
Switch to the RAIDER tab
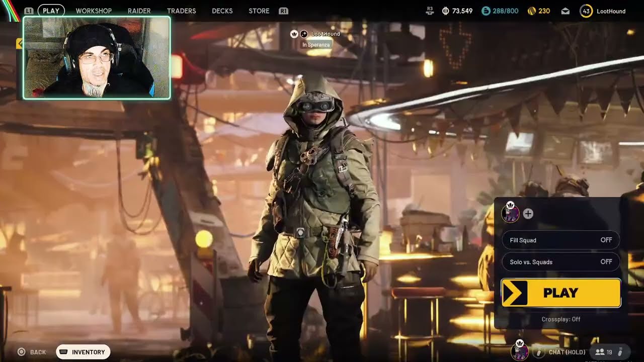(x=139, y=11)
